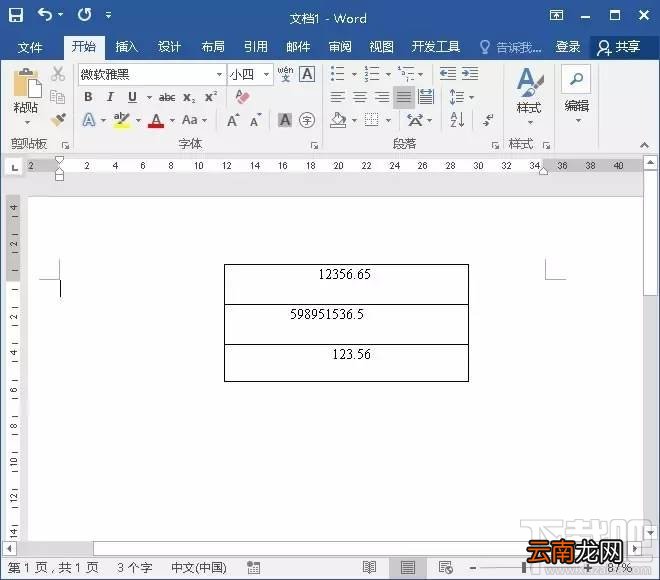The image size is (660, 580).
Task: Open ribbon display options
Action: [x=556, y=16]
